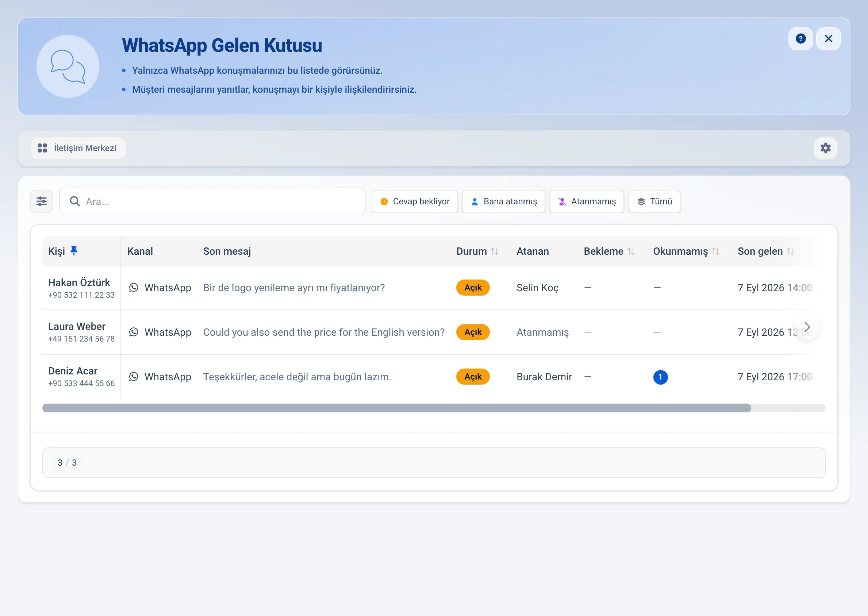This screenshot has width=868, height=616.
Task: Click the Açık badge for Laura Weber
Action: pos(473,332)
